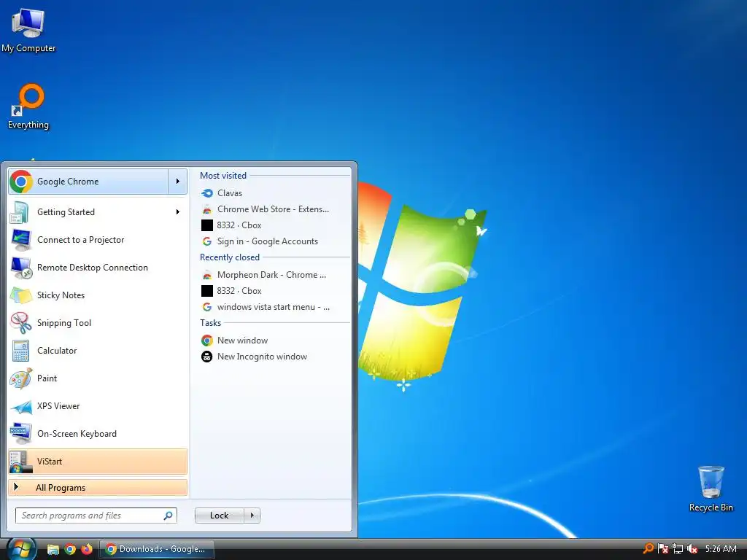Click the Google Chrome icon in Start menu

(x=21, y=182)
